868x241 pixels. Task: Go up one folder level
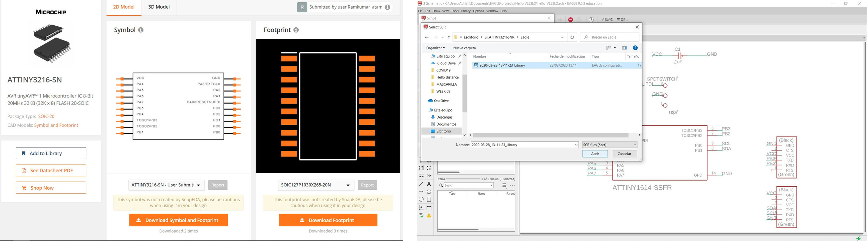[449, 37]
